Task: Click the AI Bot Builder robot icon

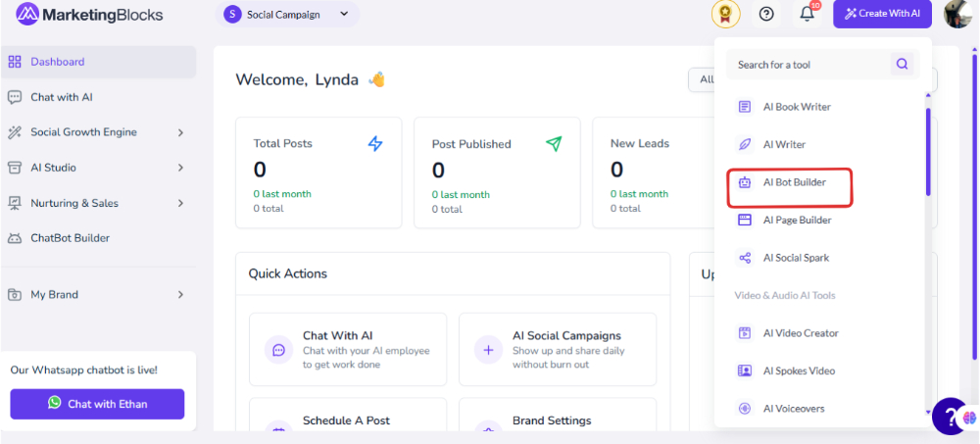Action: click(x=745, y=182)
